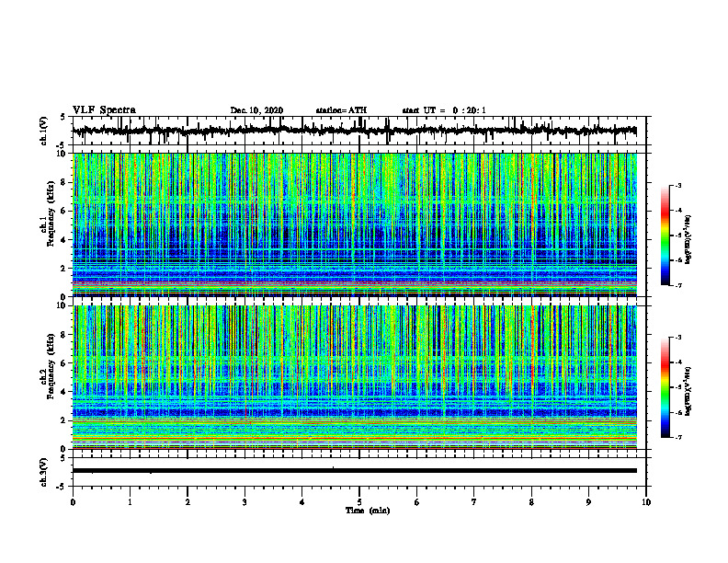Select the "start UT = 0 : 20: 1" label

tap(444, 110)
